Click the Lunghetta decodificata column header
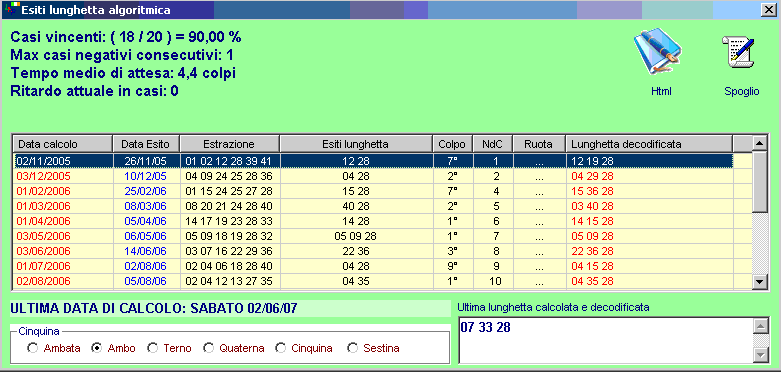Screen dimensions: 781x372 [x=649, y=144]
